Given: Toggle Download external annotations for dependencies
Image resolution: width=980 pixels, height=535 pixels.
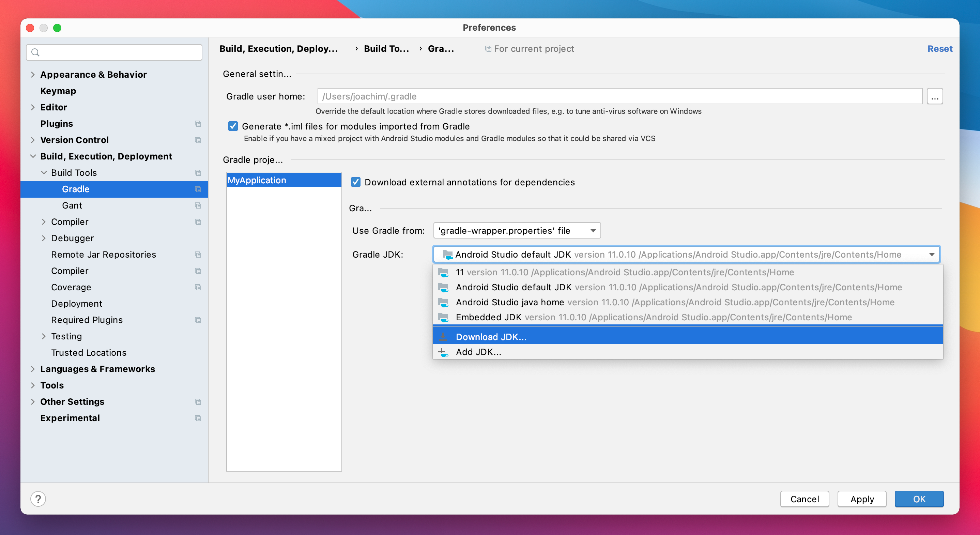Looking at the screenshot, I should coord(355,182).
